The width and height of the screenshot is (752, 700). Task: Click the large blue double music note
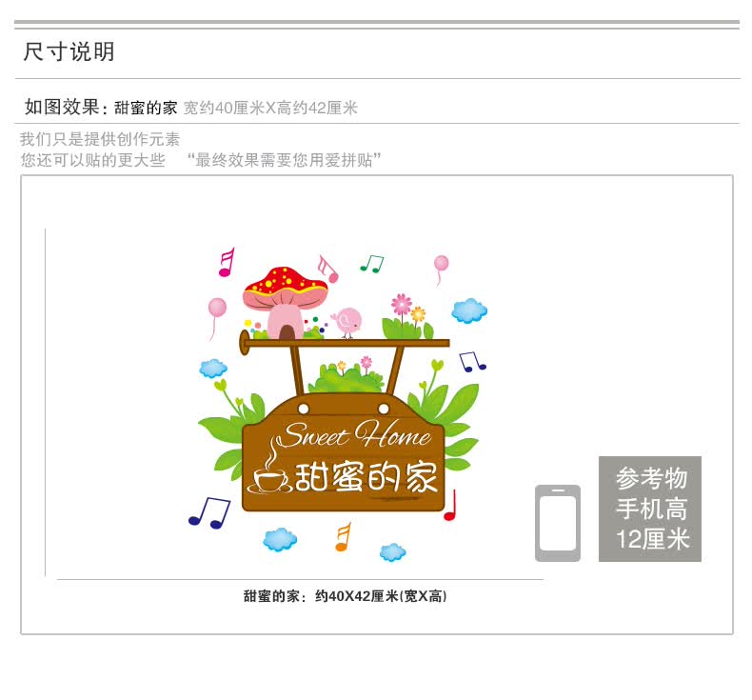coord(209,512)
